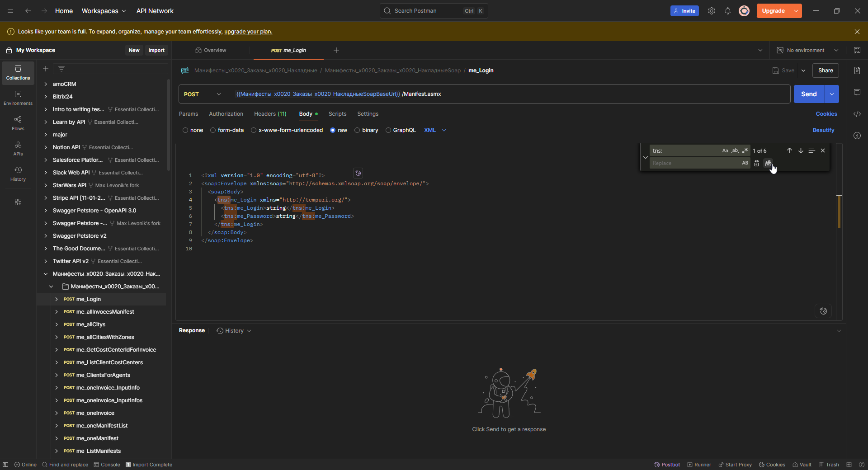Select the form-data body type

point(226,130)
